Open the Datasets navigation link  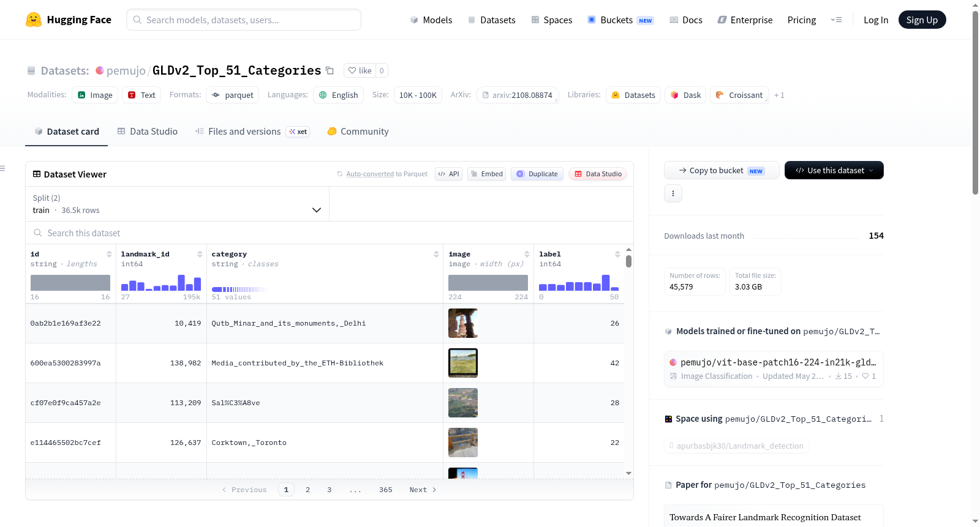tap(491, 20)
